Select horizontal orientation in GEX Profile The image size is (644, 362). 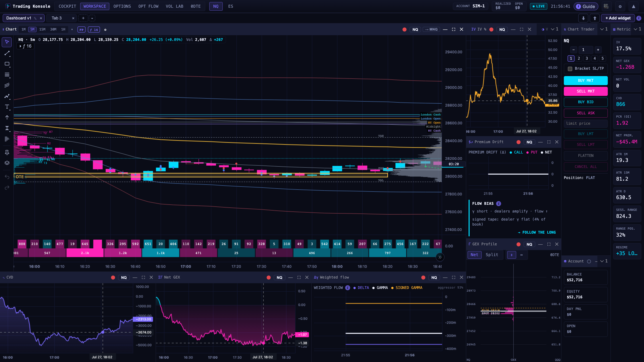coord(522,255)
